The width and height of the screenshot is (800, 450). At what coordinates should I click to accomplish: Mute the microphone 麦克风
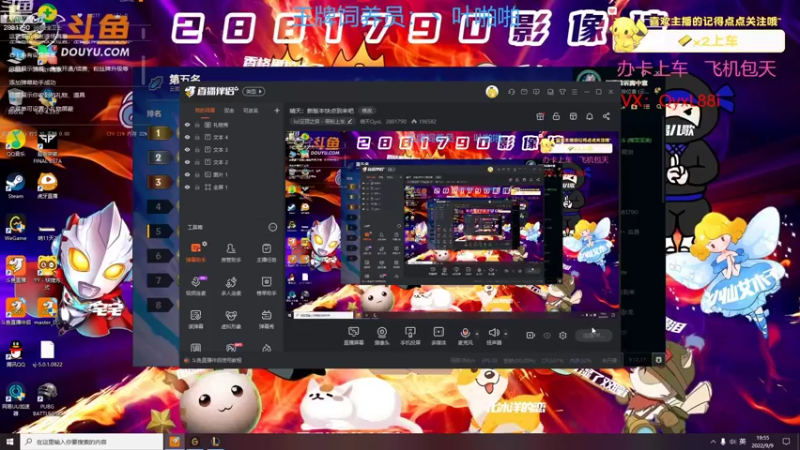pos(465,336)
